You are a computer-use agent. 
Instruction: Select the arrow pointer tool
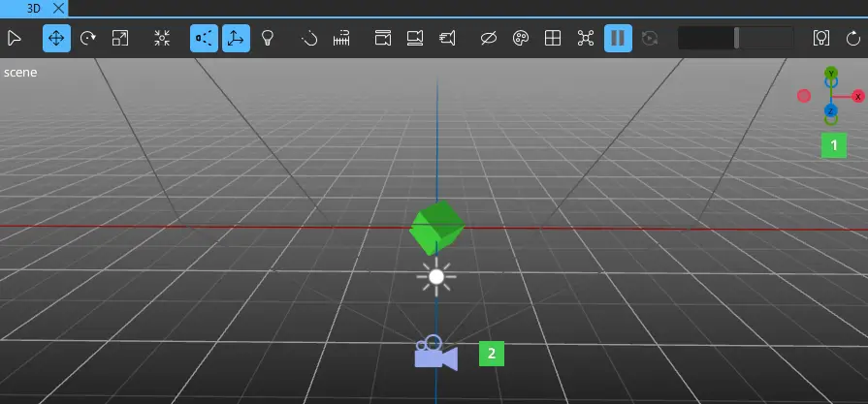tap(14, 39)
